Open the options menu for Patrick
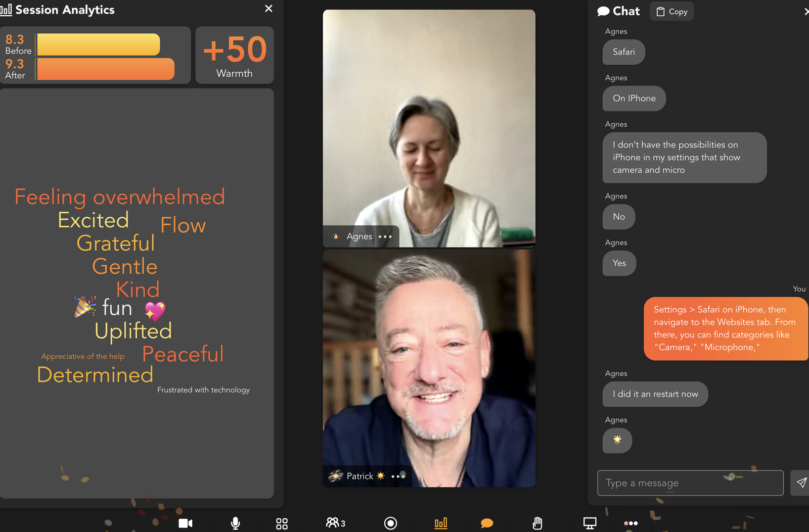Viewport: 809px width, 532px height. click(x=398, y=476)
